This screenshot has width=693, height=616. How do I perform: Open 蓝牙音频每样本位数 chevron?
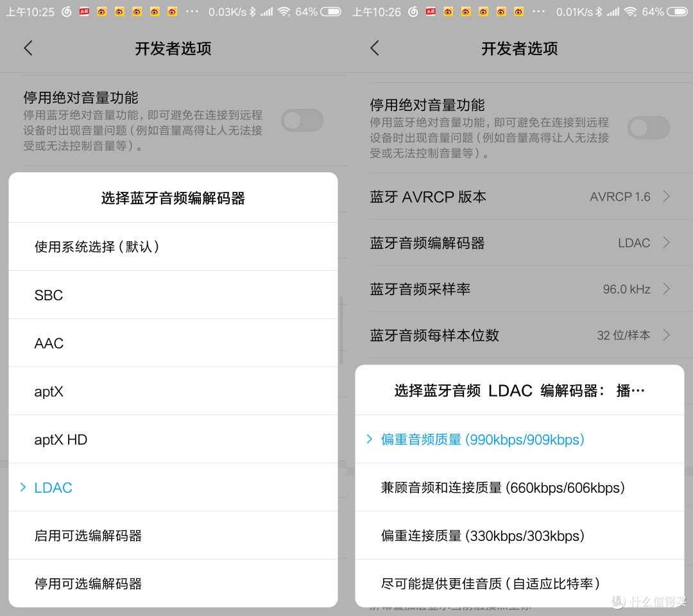[x=667, y=335]
